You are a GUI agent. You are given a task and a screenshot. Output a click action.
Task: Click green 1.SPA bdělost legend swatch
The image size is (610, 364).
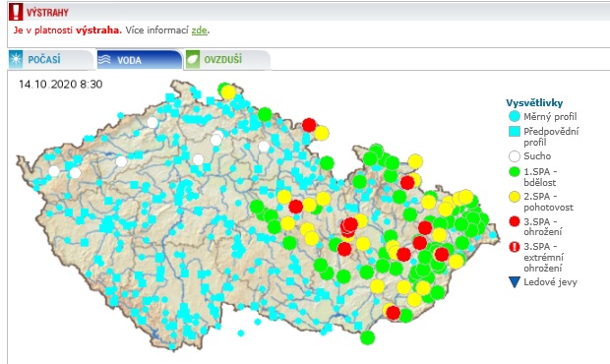pos(515,172)
